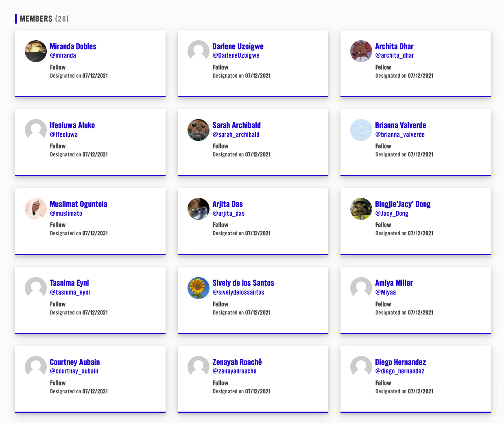Click the @sivelydelossantos handle
This screenshot has height=423, width=504.
click(238, 292)
